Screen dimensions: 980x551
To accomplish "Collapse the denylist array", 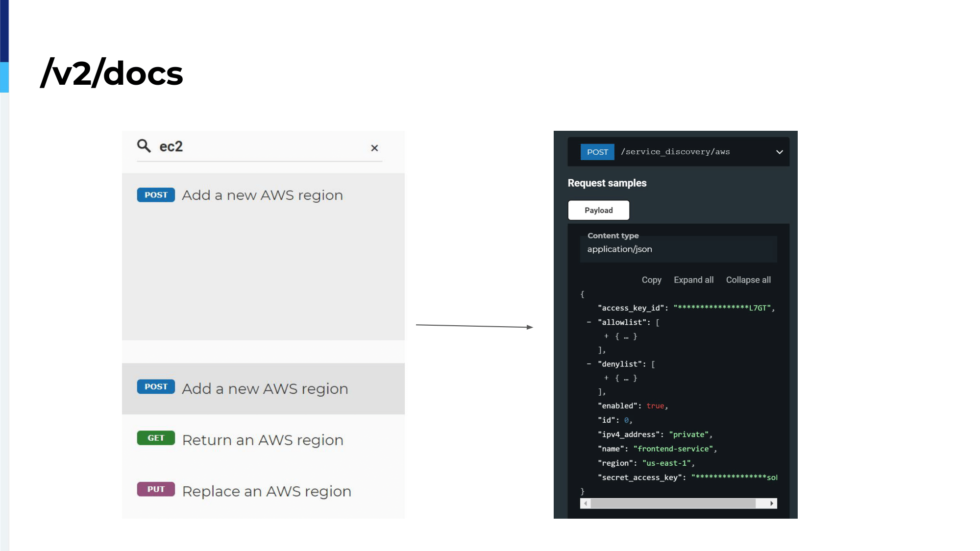I will (589, 364).
